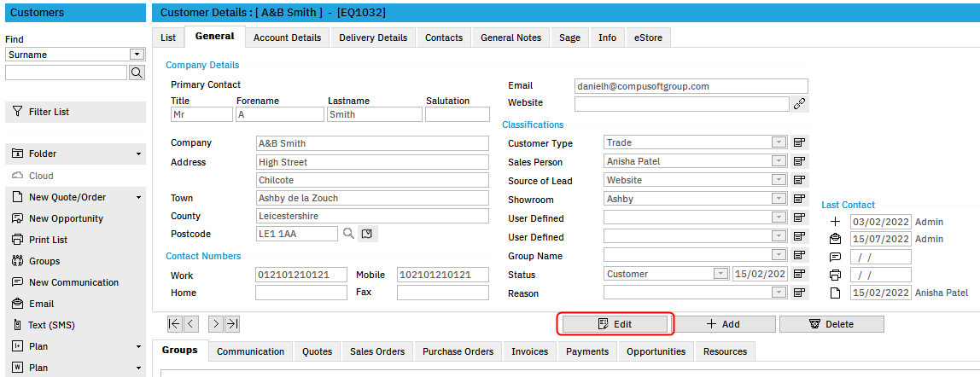Image resolution: width=980 pixels, height=377 pixels.
Task: Edit Status list icon
Action: click(x=799, y=274)
